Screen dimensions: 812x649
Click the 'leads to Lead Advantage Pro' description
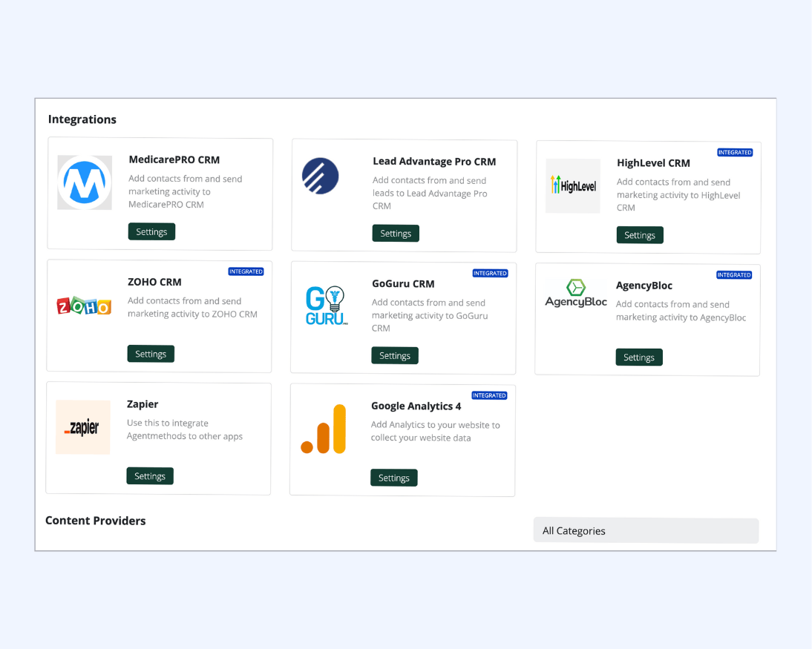(x=430, y=193)
